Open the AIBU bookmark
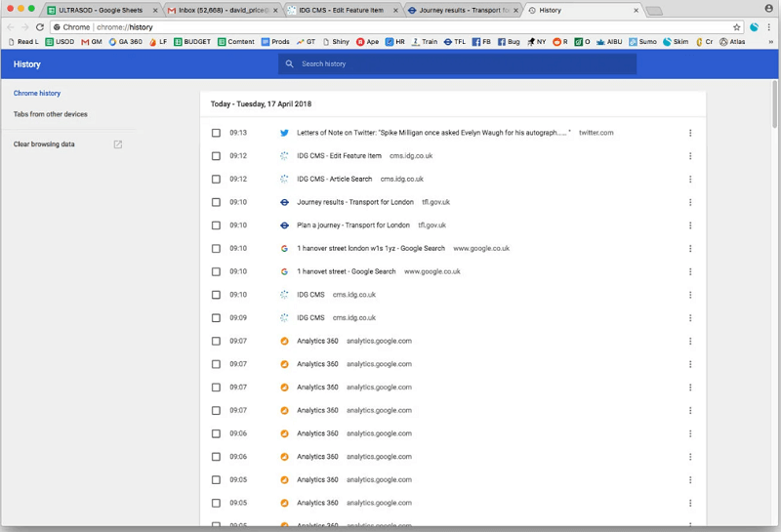The image size is (781, 532). coord(609,42)
